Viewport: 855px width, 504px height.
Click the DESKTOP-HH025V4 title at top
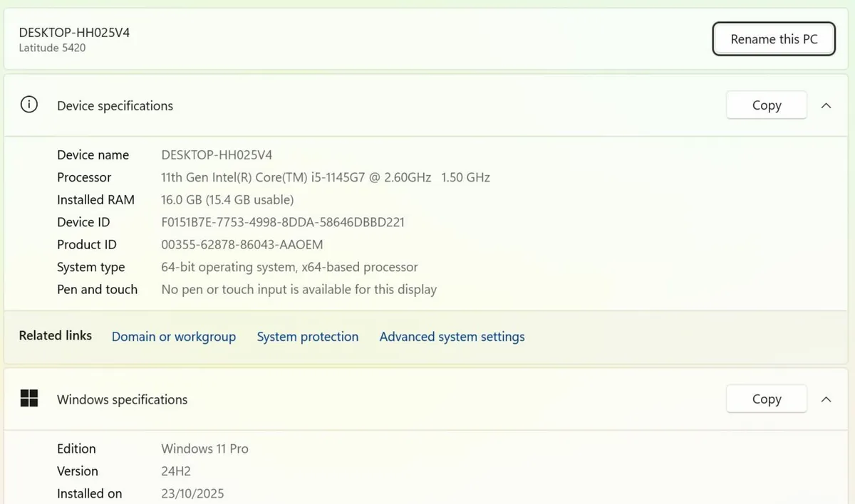click(x=74, y=32)
